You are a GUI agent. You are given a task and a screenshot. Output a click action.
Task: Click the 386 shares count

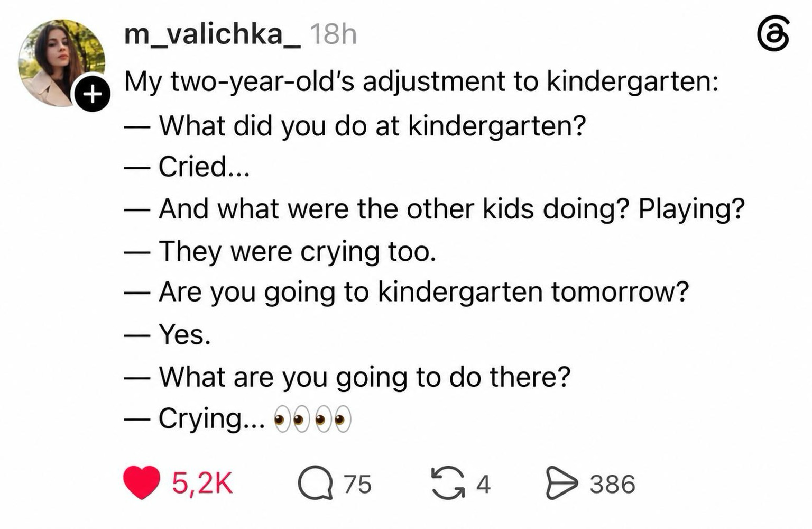tap(612, 484)
